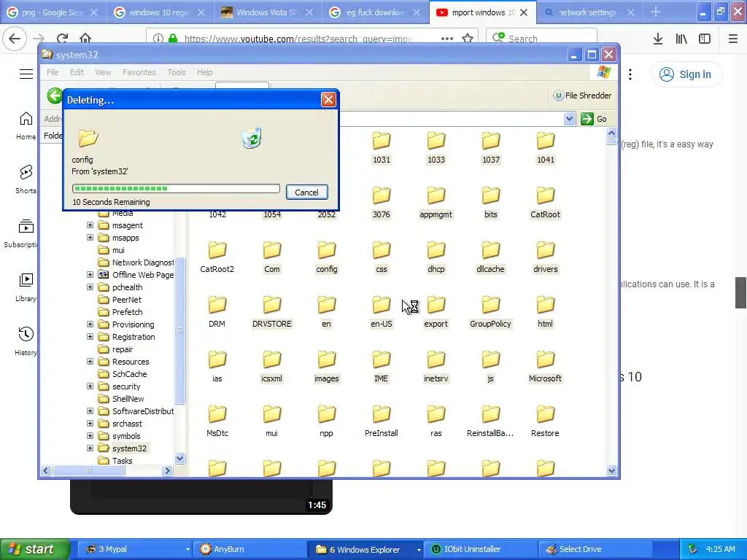Select SoftwareDistribution in folder tree
747x560 pixels.
(x=143, y=411)
